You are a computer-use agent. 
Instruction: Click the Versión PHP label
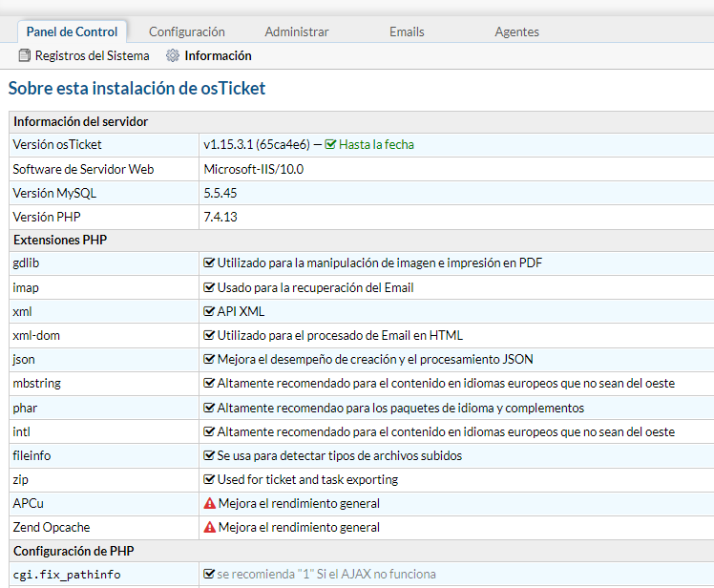pyautogui.click(x=47, y=217)
